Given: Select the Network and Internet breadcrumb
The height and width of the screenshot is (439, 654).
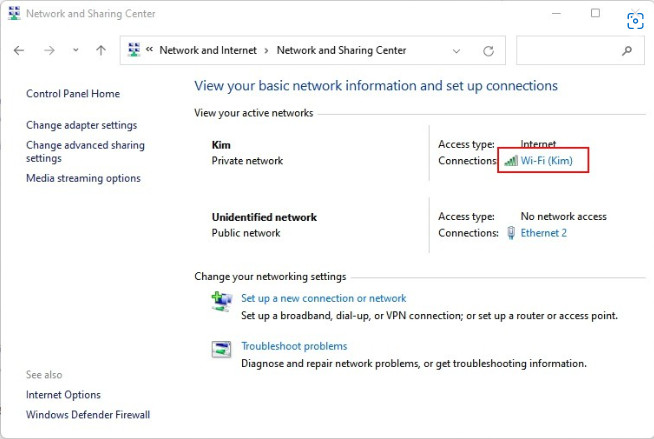Looking at the screenshot, I should click(x=208, y=50).
